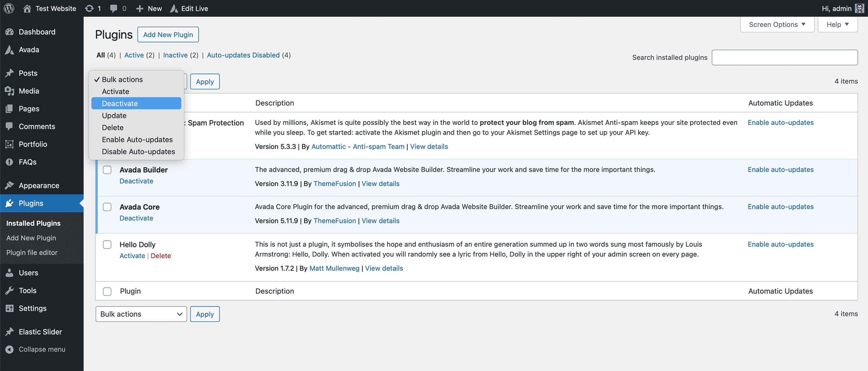Viewport: 868px width, 371px height.
Task: Tick the select-all checkbox in table footer
Action: pyautogui.click(x=107, y=291)
